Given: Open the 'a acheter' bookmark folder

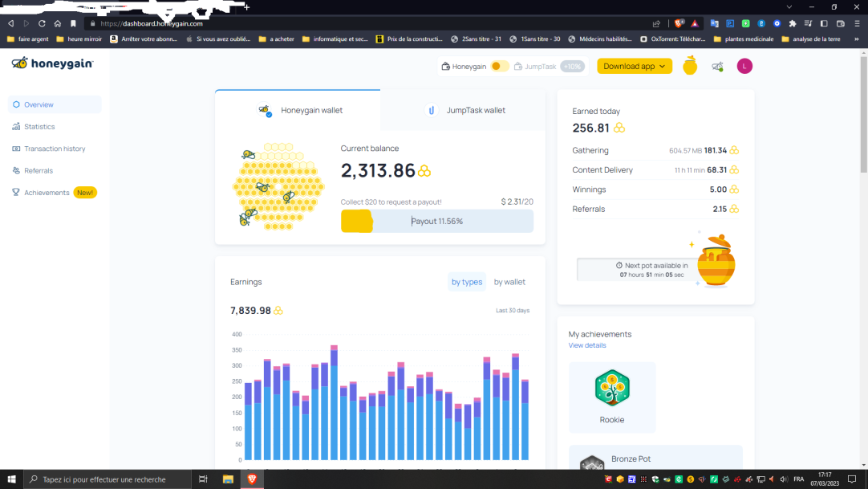Looking at the screenshot, I should click(276, 39).
